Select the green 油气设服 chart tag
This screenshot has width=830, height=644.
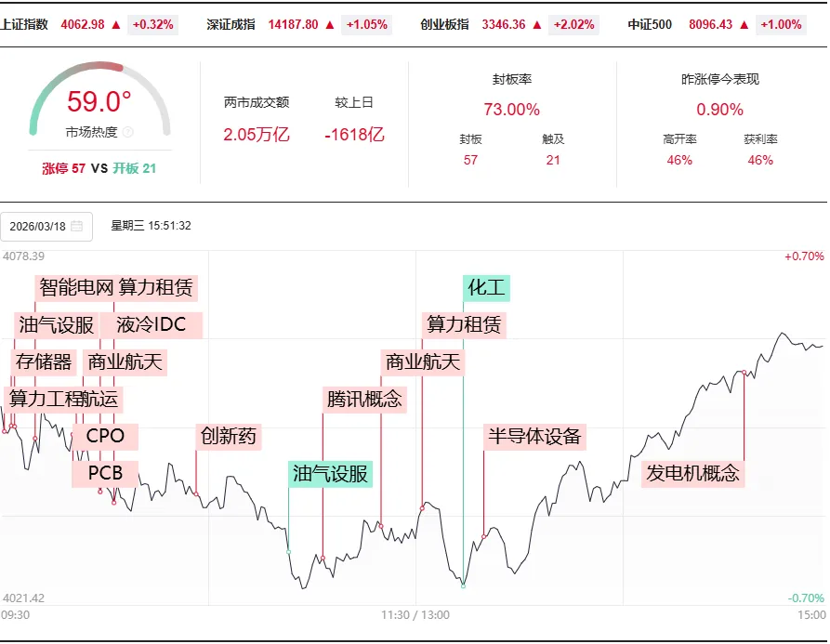[x=330, y=474]
